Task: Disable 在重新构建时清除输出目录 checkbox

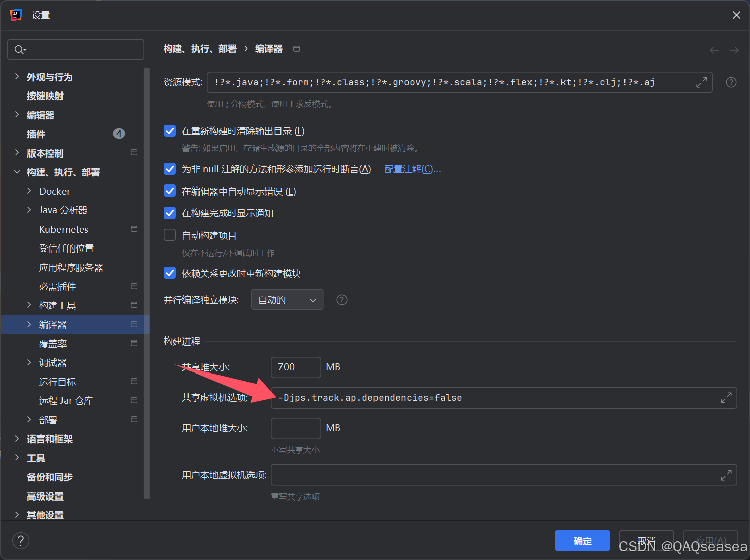Action: [x=169, y=131]
